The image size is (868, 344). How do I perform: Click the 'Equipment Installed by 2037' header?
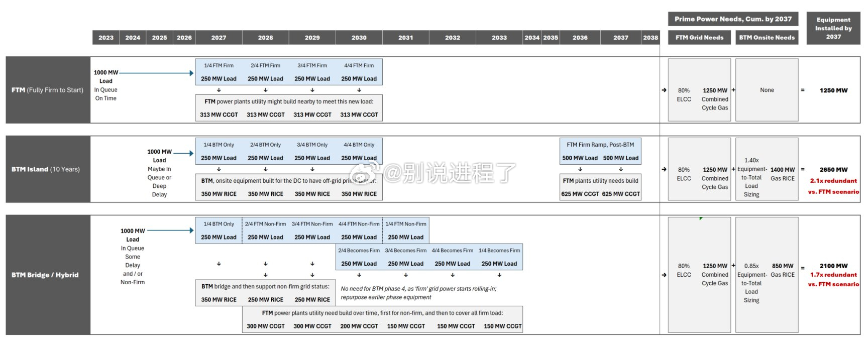[833, 28]
